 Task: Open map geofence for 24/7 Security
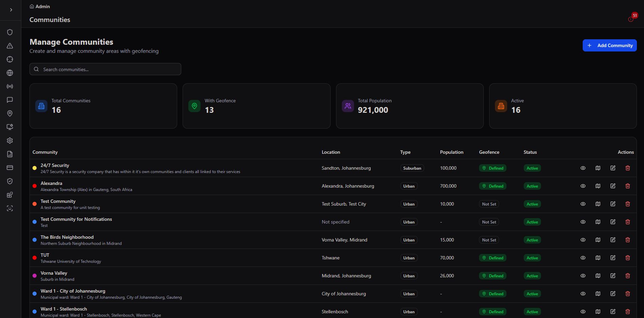(x=598, y=168)
